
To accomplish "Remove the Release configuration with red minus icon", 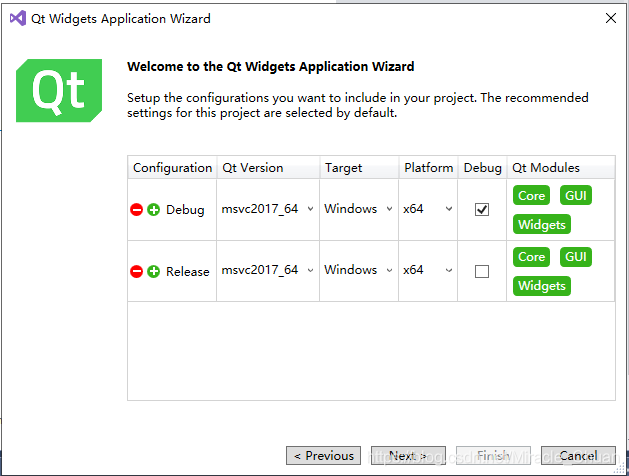I will point(136,271).
